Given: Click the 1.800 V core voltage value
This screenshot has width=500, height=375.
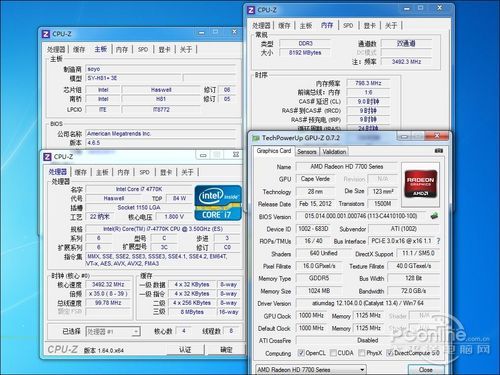Looking at the screenshot, I should [174, 217].
